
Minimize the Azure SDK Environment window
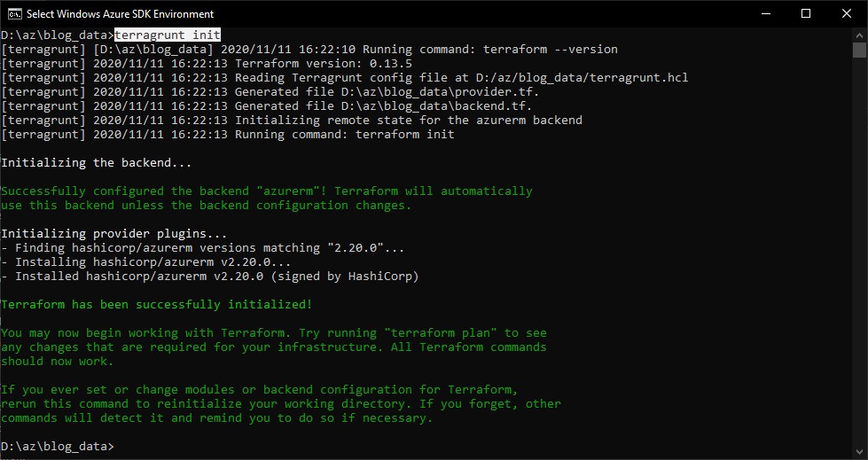pos(766,14)
